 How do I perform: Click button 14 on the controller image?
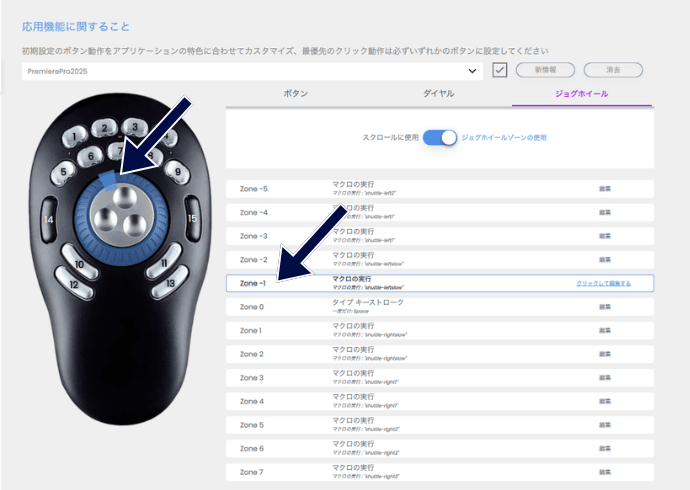coord(48,218)
